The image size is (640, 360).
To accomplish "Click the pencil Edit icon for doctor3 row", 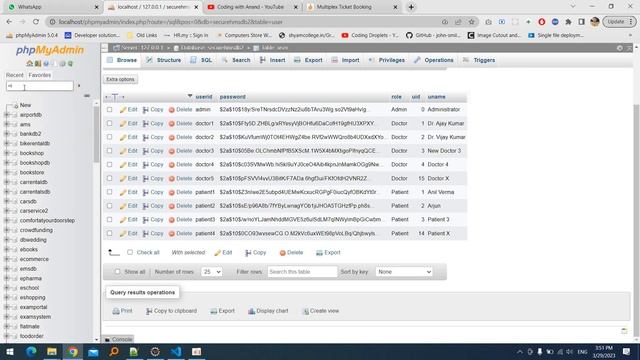I will coord(123,151).
